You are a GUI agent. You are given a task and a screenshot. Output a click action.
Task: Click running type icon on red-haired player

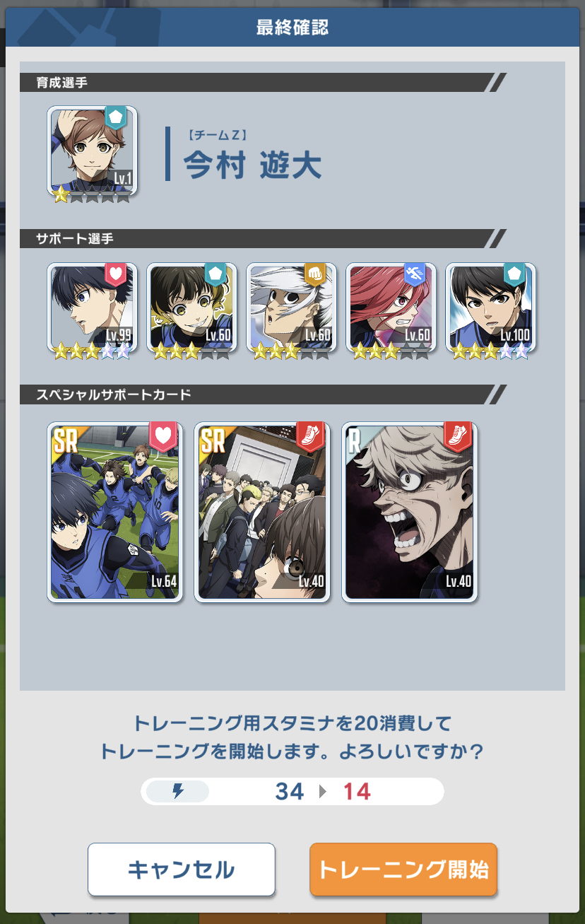pyautogui.click(x=414, y=274)
